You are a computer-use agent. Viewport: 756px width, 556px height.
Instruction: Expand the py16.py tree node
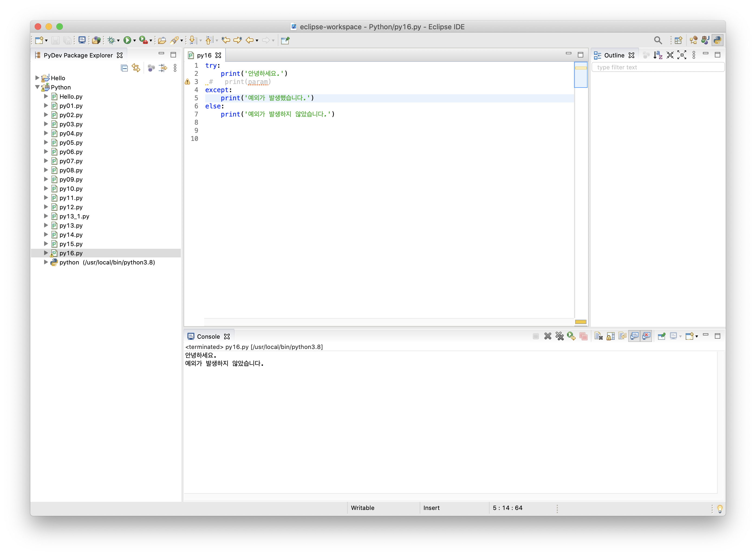click(46, 253)
